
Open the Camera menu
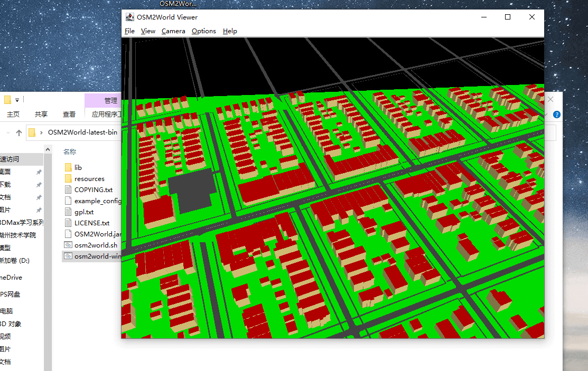click(173, 31)
